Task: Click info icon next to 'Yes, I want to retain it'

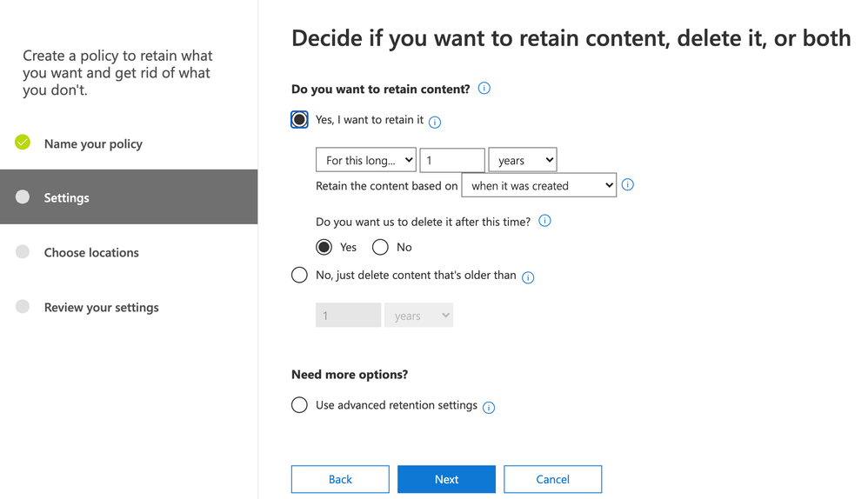Action: 435,123
